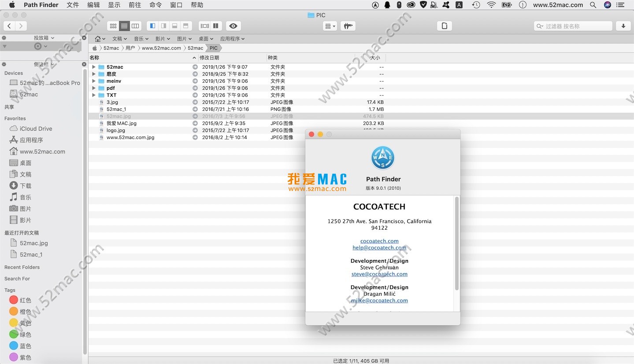The width and height of the screenshot is (634, 364).
Task: Open the home folder dropdown
Action: click(100, 39)
